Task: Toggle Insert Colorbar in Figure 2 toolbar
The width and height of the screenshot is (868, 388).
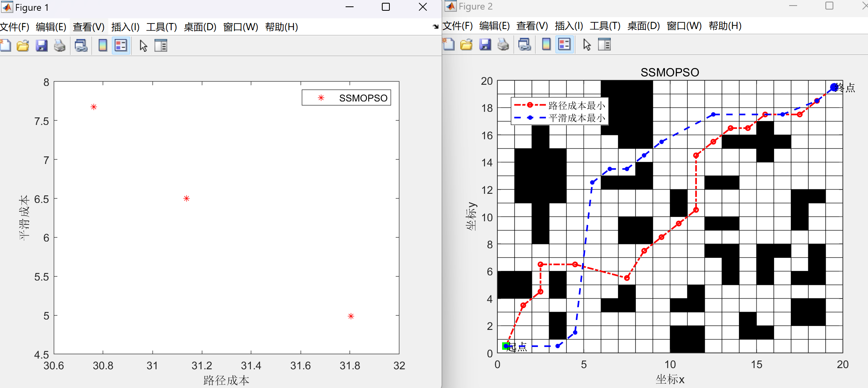Action: 546,44
